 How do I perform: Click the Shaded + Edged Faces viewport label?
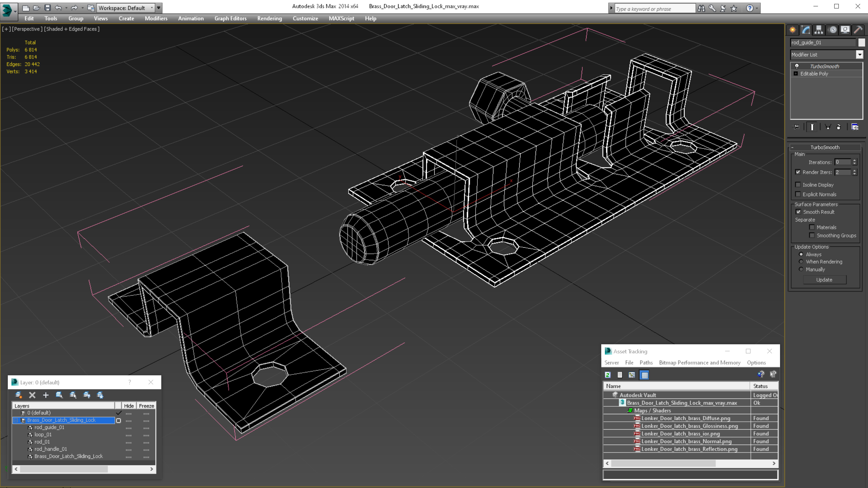click(72, 29)
